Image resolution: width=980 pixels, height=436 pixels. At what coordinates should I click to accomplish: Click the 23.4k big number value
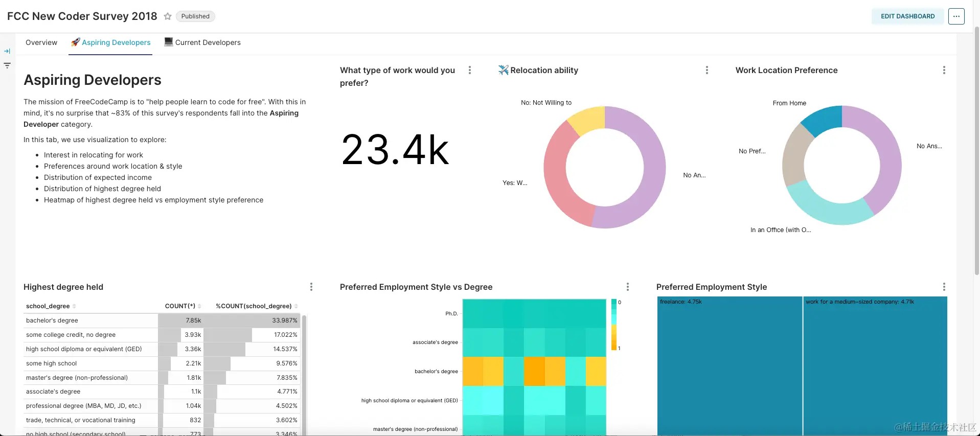[x=395, y=150]
